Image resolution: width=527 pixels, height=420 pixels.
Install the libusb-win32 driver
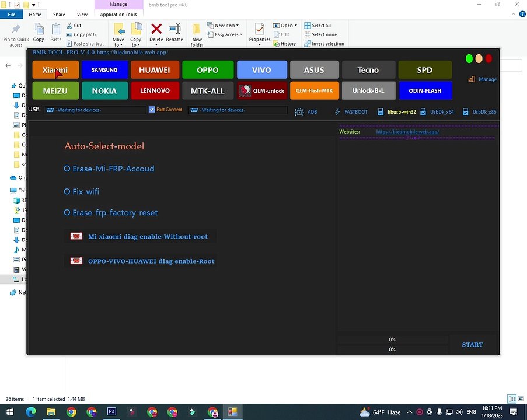pos(397,112)
